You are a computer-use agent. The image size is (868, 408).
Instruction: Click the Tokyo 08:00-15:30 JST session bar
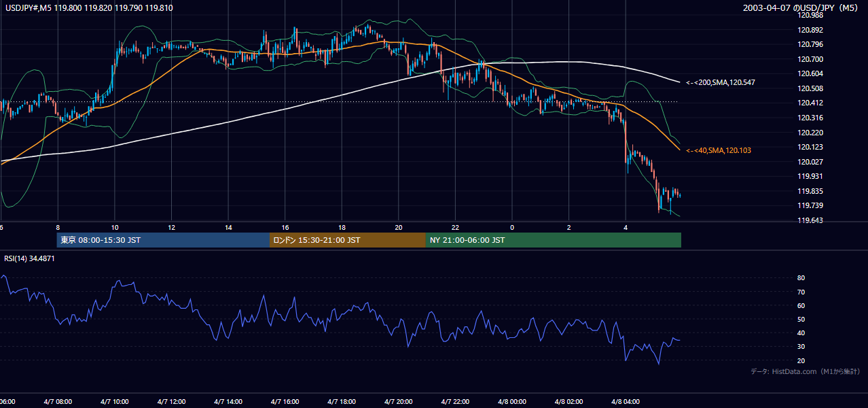coord(163,240)
